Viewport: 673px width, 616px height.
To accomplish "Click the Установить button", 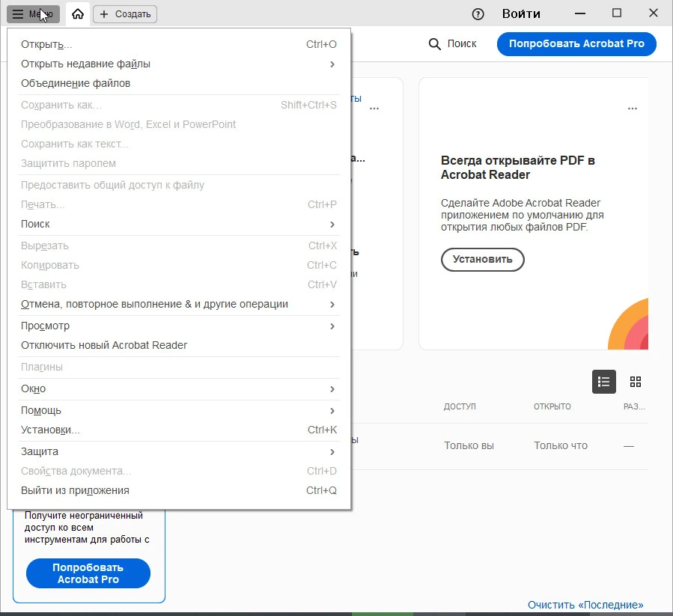I will [x=482, y=259].
